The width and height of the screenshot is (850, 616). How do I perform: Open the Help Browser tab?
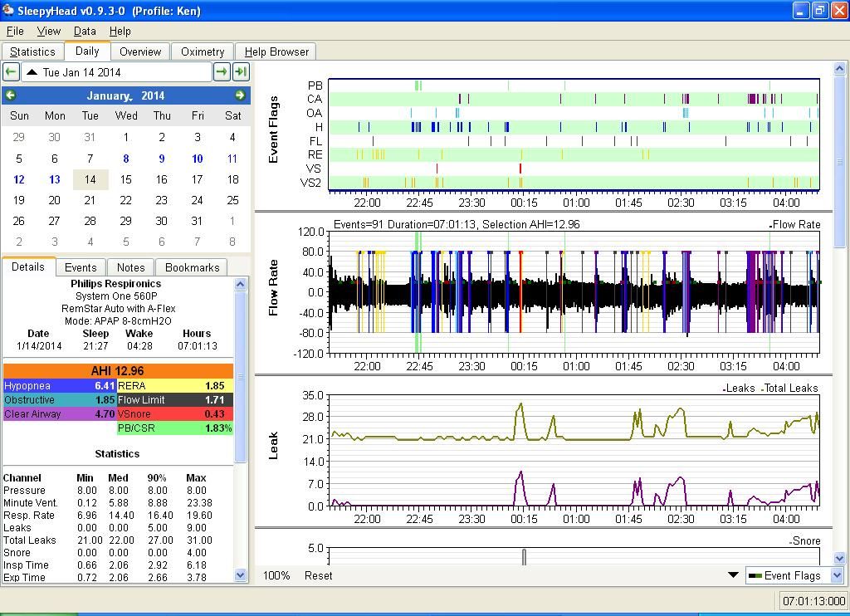276,51
